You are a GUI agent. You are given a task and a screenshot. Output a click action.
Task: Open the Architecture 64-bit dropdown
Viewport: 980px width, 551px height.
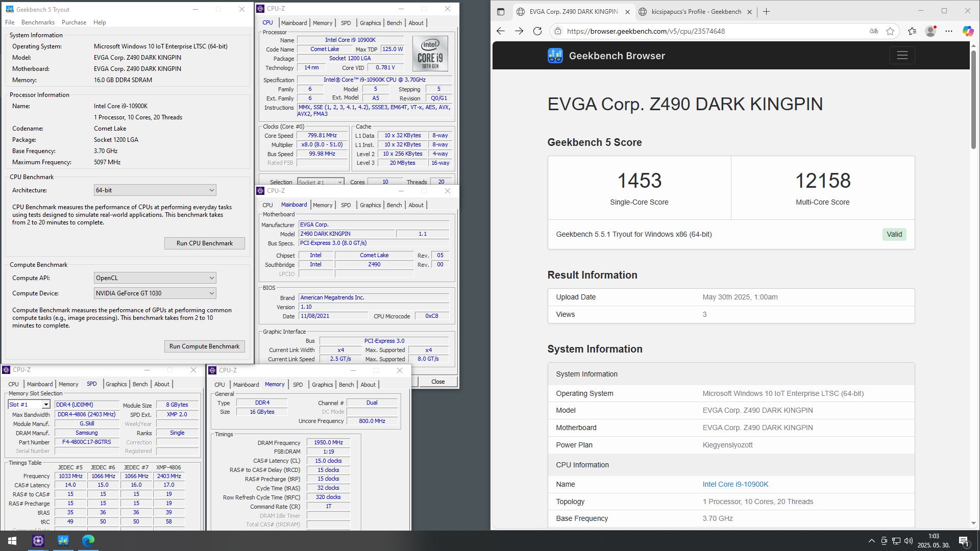(155, 190)
